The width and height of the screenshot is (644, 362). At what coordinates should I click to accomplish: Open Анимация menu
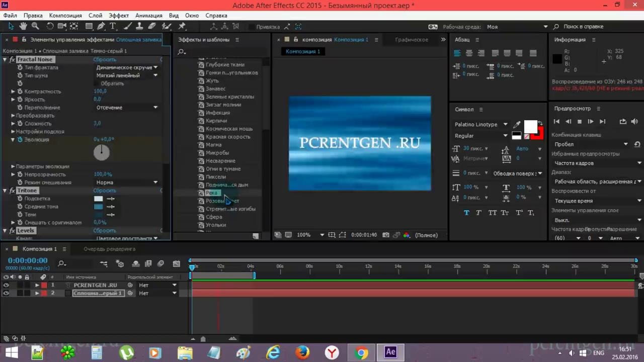tap(149, 16)
